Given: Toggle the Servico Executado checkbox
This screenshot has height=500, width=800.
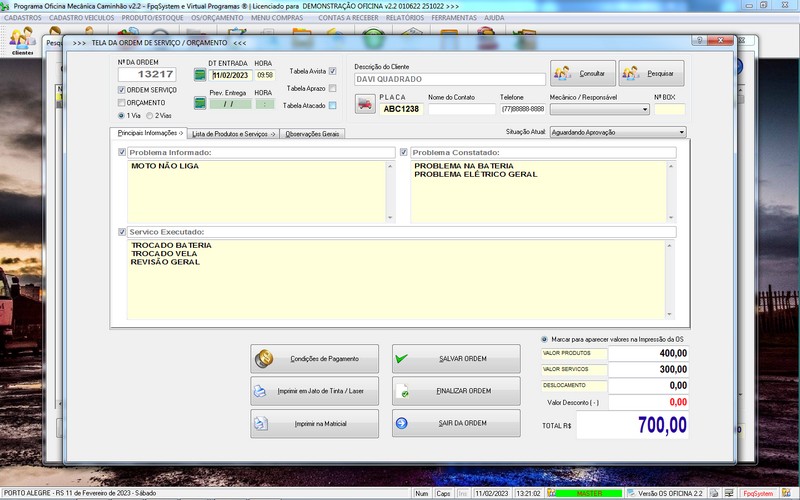Looking at the screenshot, I should point(122,232).
